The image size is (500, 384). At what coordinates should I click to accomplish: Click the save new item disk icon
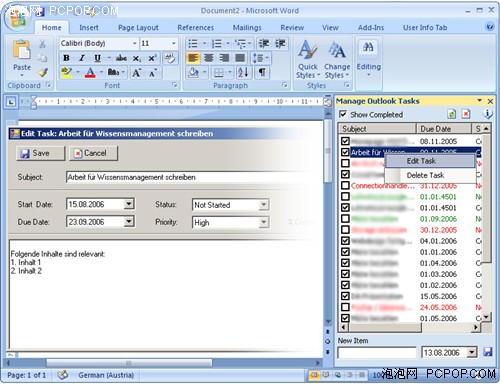point(487,352)
